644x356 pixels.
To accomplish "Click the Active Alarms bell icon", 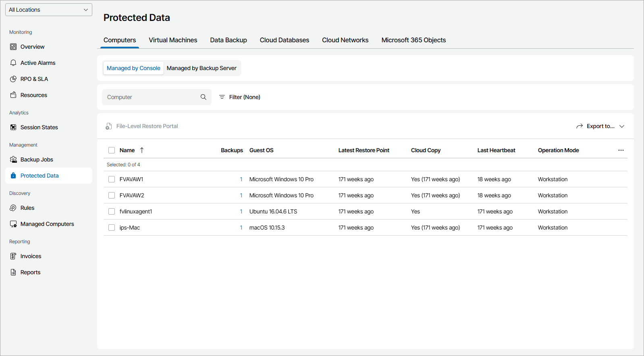I will coord(13,63).
